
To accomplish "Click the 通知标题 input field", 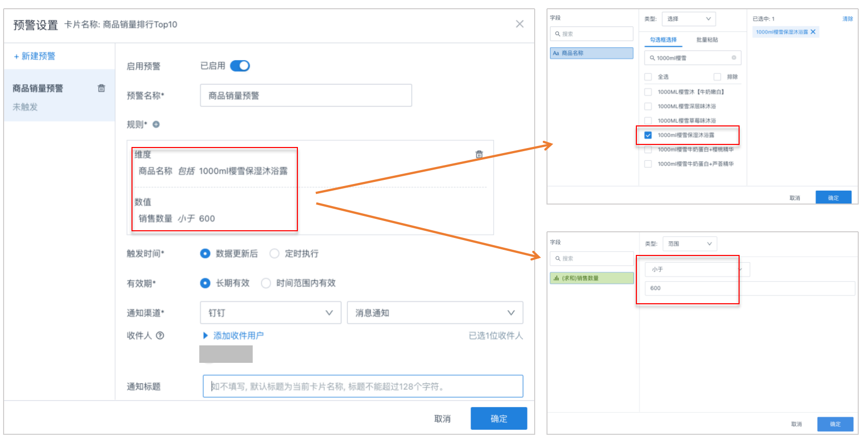I will click(363, 386).
